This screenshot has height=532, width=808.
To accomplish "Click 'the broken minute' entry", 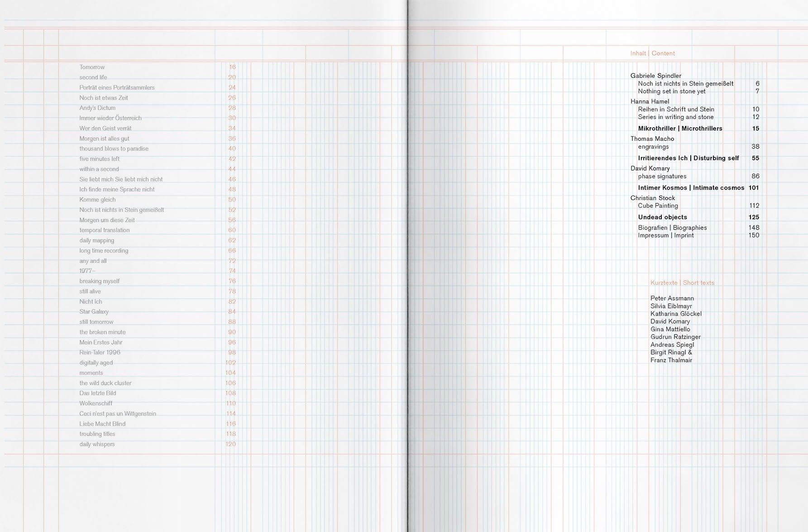I will 102,332.
